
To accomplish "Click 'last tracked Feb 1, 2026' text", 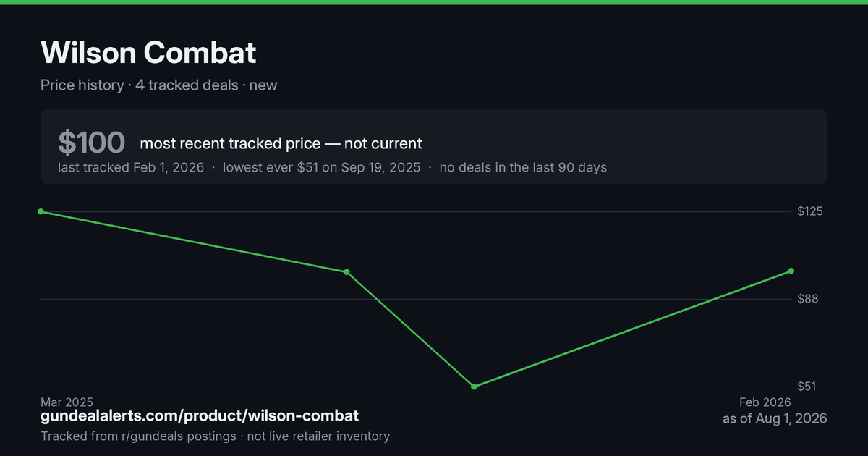I will pos(131,167).
